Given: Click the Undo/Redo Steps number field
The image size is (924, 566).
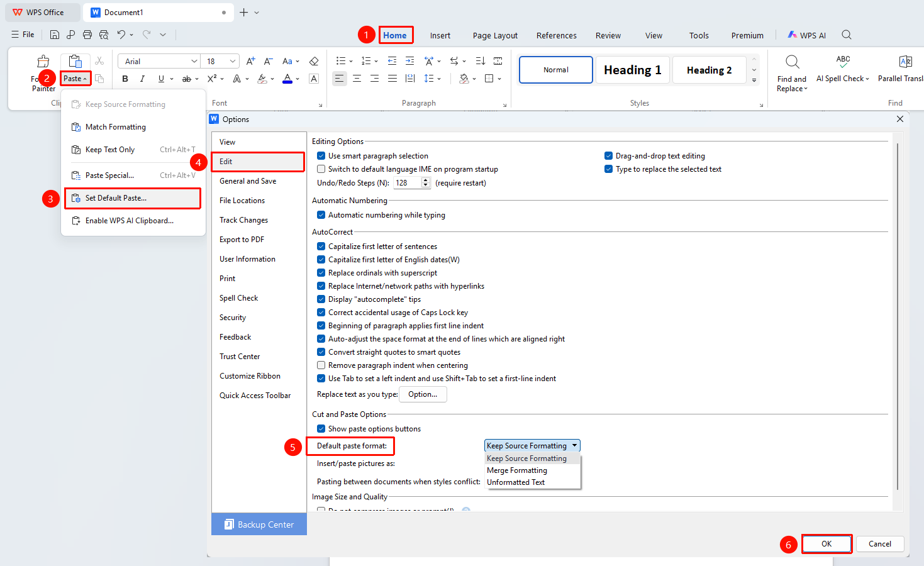Looking at the screenshot, I should coord(408,183).
